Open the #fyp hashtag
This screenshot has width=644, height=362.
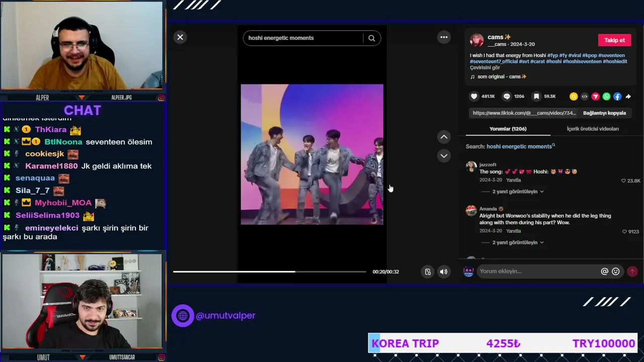(552, 55)
